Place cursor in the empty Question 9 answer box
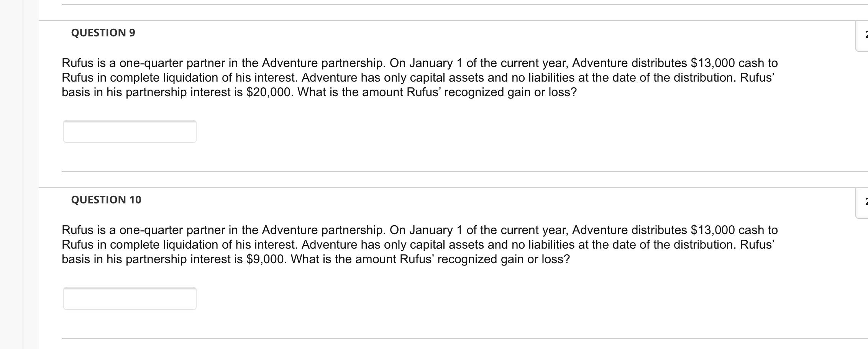Screen dimensions: 868x349 coord(130,131)
